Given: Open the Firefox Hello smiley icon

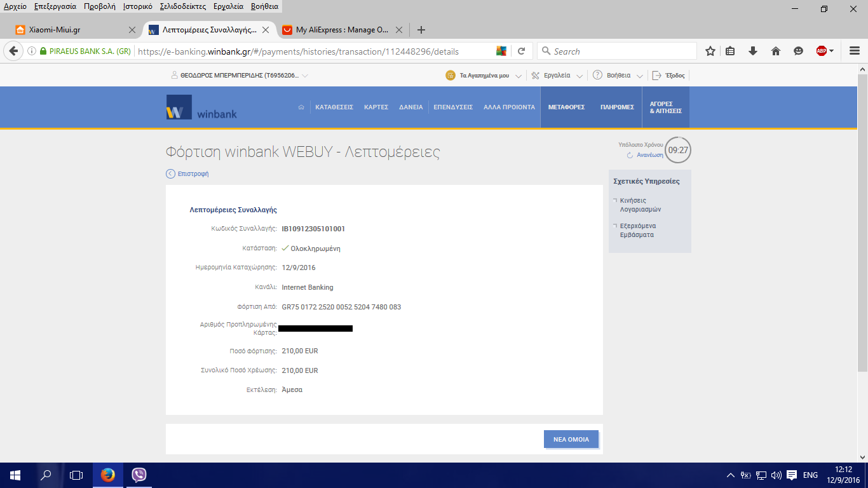Looking at the screenshot, I should pos(799,51).
